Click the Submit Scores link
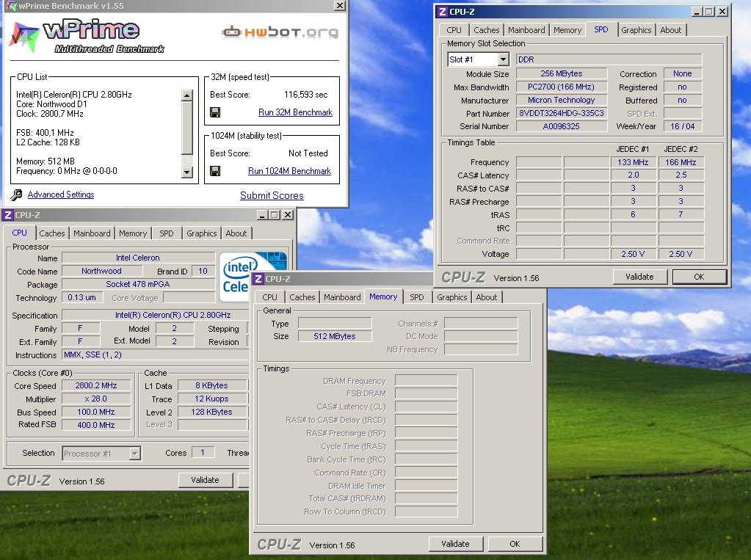751x560 pixels. coord(272,195)
